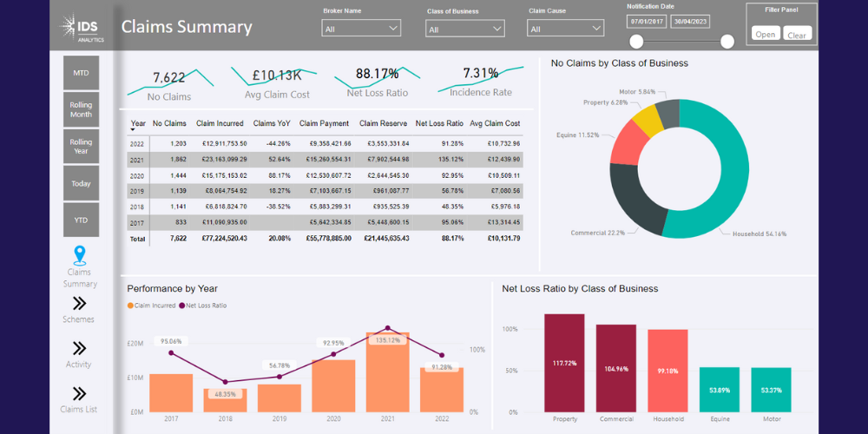Screen dimensions: 868x434
Task: Select the YTD period tab
Action: pos(81,220)
